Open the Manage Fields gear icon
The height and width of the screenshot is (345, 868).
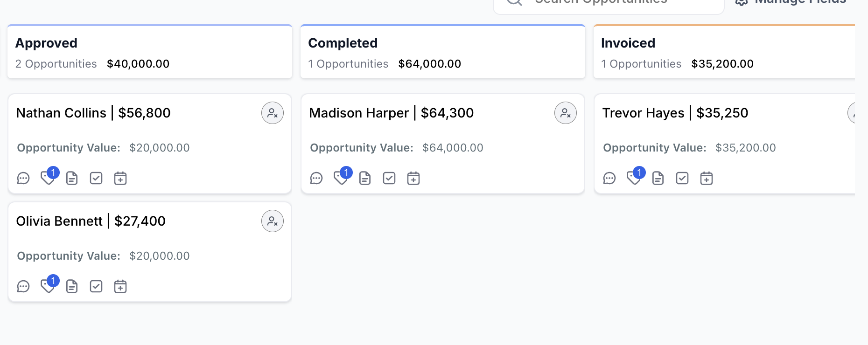coord(741,2)
